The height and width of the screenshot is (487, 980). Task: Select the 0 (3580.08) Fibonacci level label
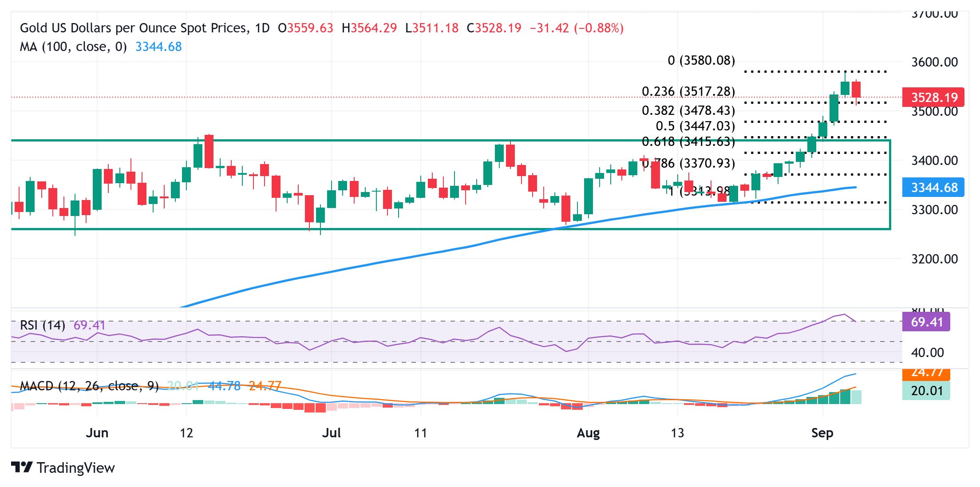coord(701,60)
